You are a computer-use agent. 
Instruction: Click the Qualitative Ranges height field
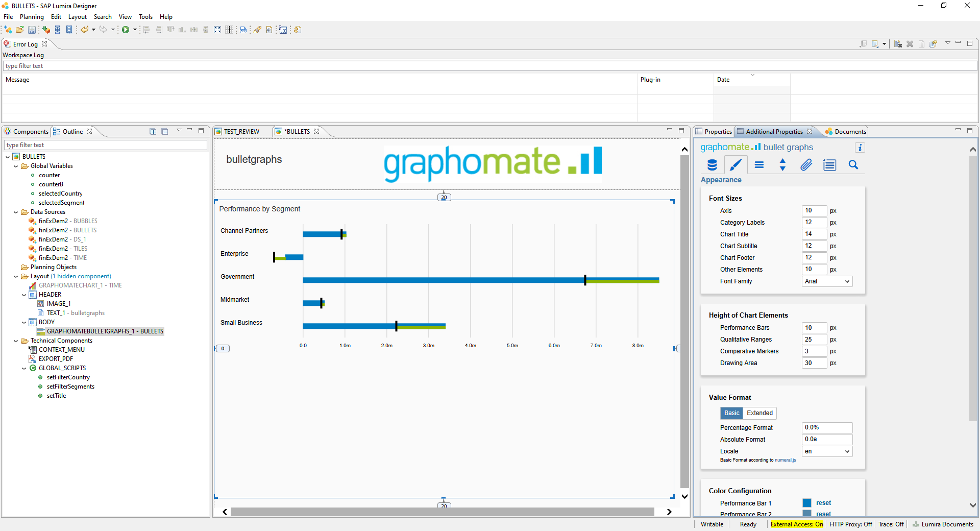click(x=814, y=340)
